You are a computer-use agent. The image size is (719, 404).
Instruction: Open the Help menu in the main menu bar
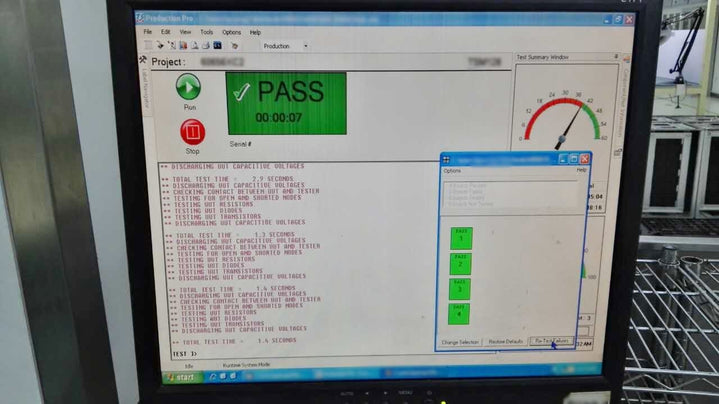pos(255,33)
